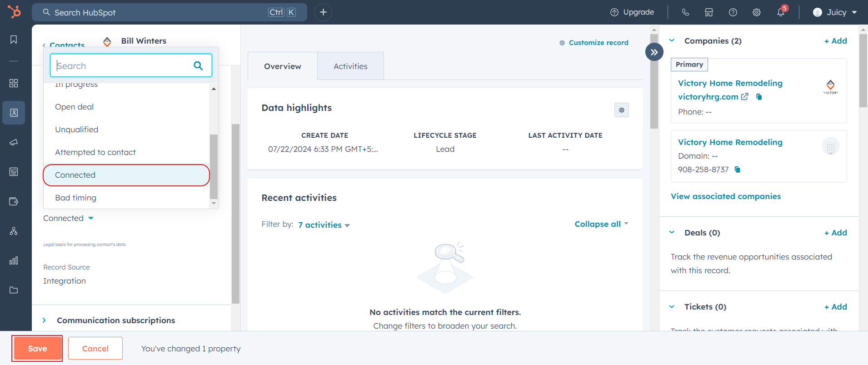Open Automation workflows icon in sidebar
Image resolution: width=868 pixels, height=365 pixels.
[x=14, y=231]
